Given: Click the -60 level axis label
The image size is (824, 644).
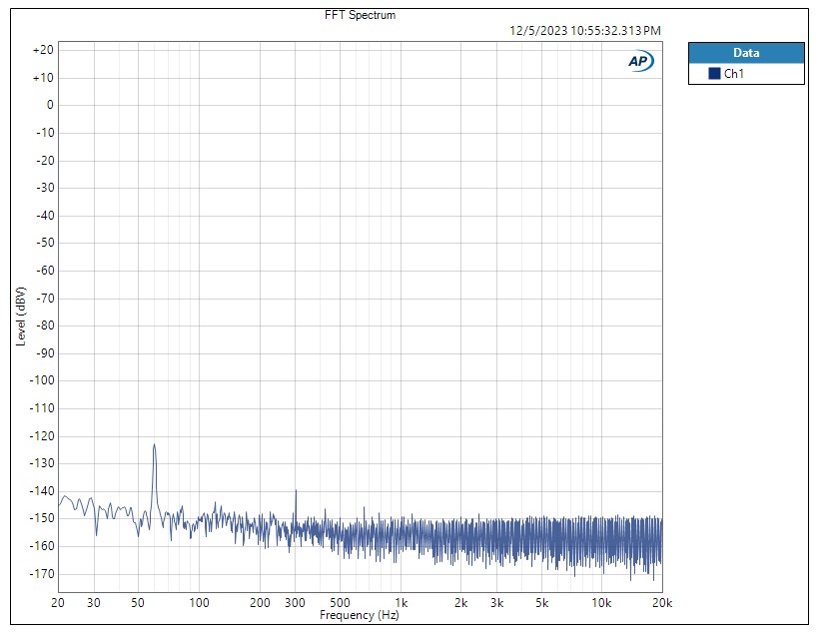Looking at the screenshot, I should pyautogui.click(x=45, y=271).
